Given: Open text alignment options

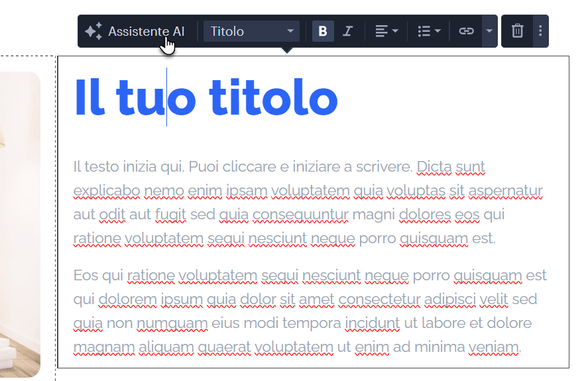Looking at the screenshot, I should (386, 31).
